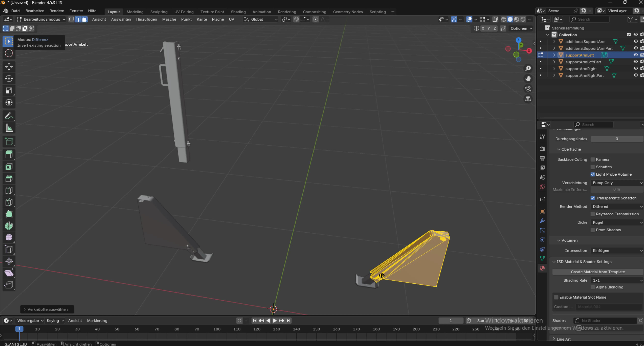
Task: Click the Durchgangsindex value field
Action: coord(617,139)
